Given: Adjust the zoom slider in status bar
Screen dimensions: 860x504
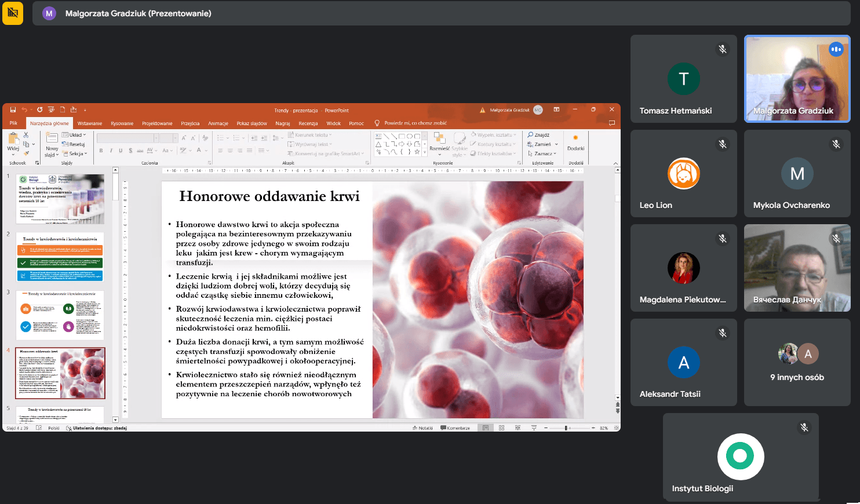Looking at the screenshot, I should coord(566,428).
